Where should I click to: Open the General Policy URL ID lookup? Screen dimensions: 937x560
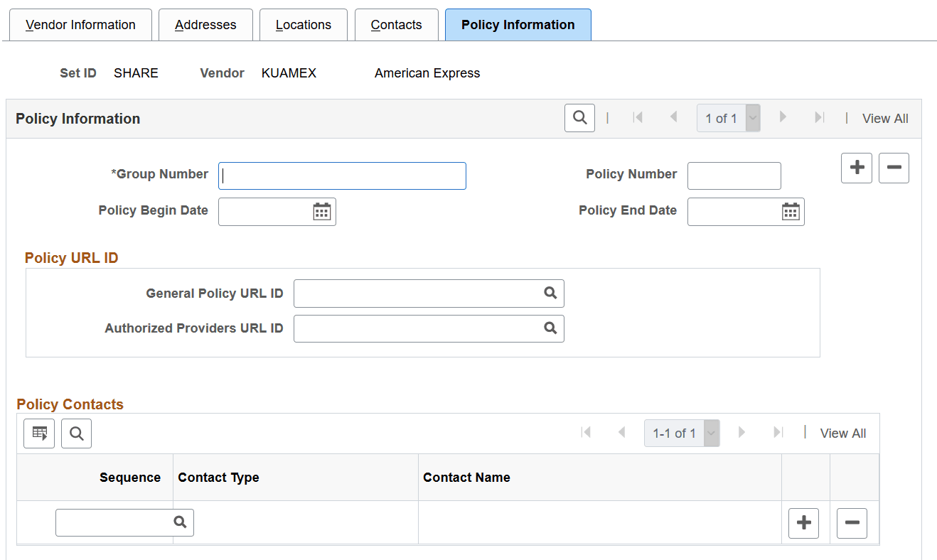tap(550, 293)
